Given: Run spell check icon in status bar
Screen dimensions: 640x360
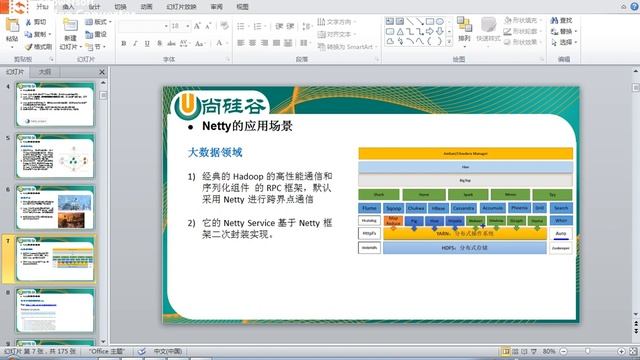Looking at the screenshot, I should 141,351.
